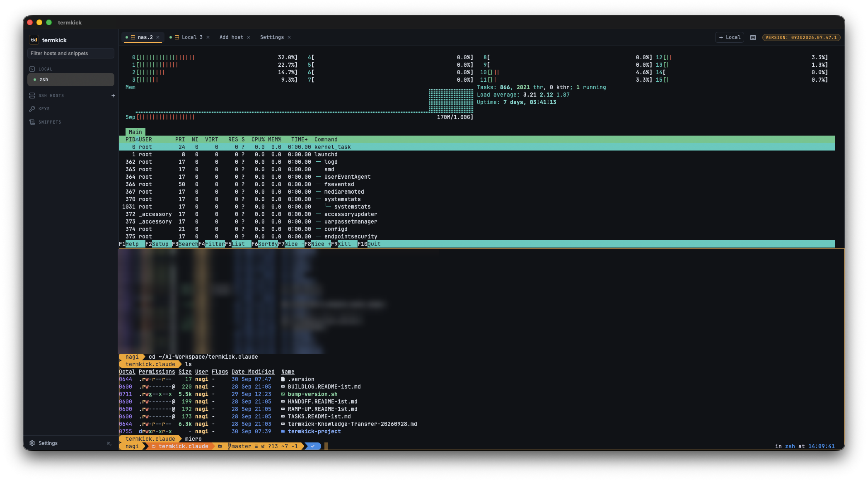868x481 pixels.
Task: Open the Settings tab
Action: [x=272, y=37]
